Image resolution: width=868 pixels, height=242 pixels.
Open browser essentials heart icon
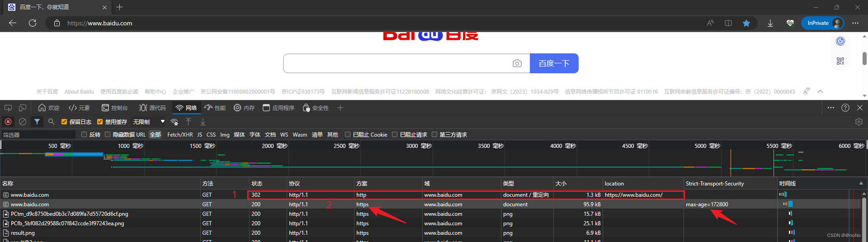coord(790,23)
